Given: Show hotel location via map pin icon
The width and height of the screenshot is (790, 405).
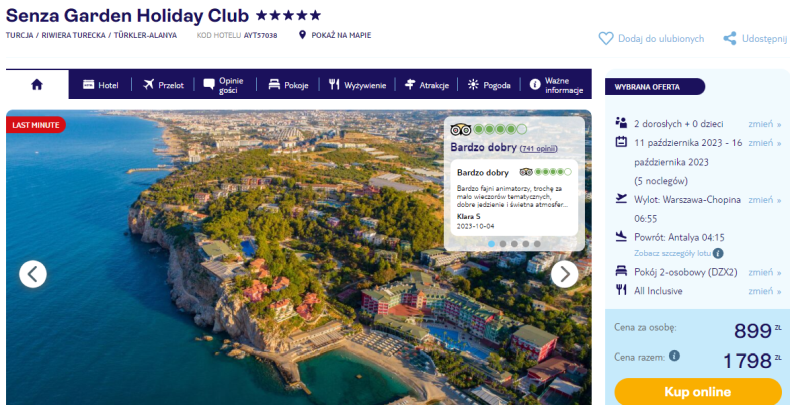Looking at the screenshot, I should [x=302, y=35].
